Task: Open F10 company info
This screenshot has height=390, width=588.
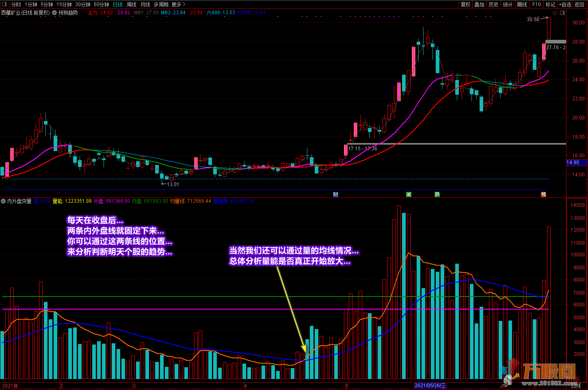Action: point(537,4)
